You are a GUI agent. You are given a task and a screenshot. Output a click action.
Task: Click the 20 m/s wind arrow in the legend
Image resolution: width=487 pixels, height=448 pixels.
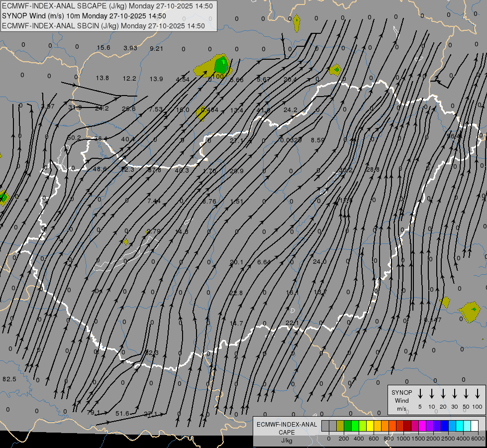click(443, 394)
